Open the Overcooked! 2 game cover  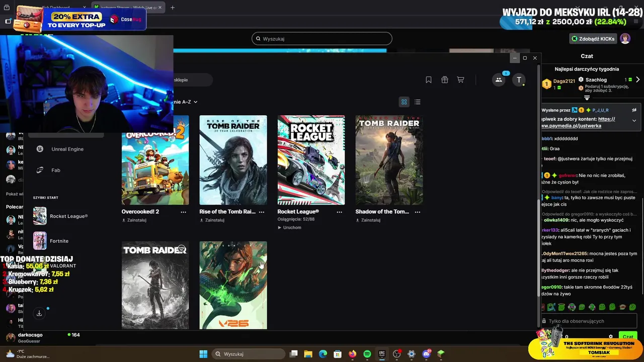pyautogui.click(x=155, y=160)
